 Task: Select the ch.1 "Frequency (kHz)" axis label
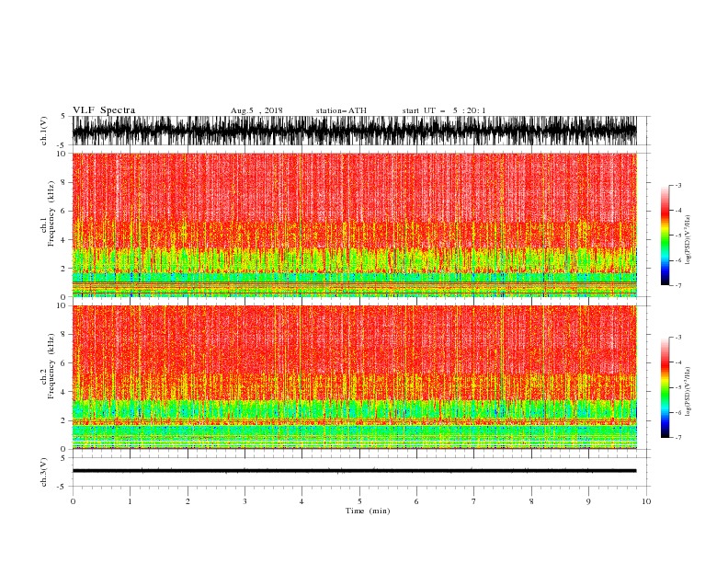click(51, 213)
